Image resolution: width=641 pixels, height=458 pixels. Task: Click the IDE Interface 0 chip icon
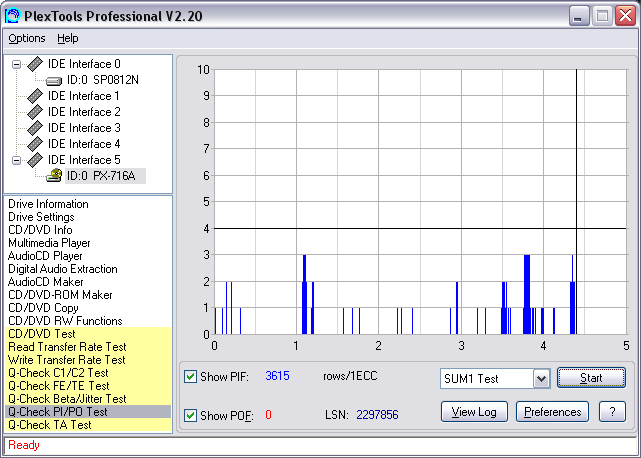coord(35,64)
